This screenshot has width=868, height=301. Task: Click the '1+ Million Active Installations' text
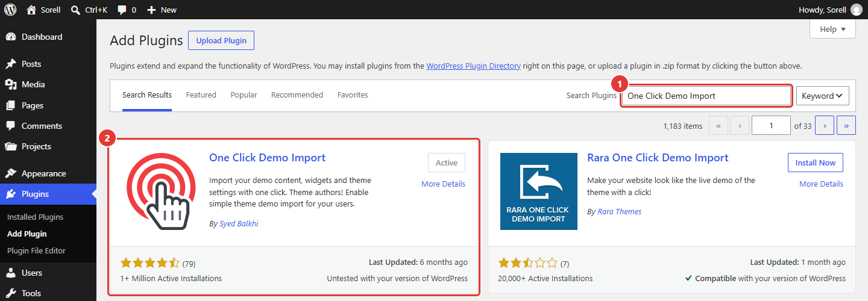click(x=171, y=278)
